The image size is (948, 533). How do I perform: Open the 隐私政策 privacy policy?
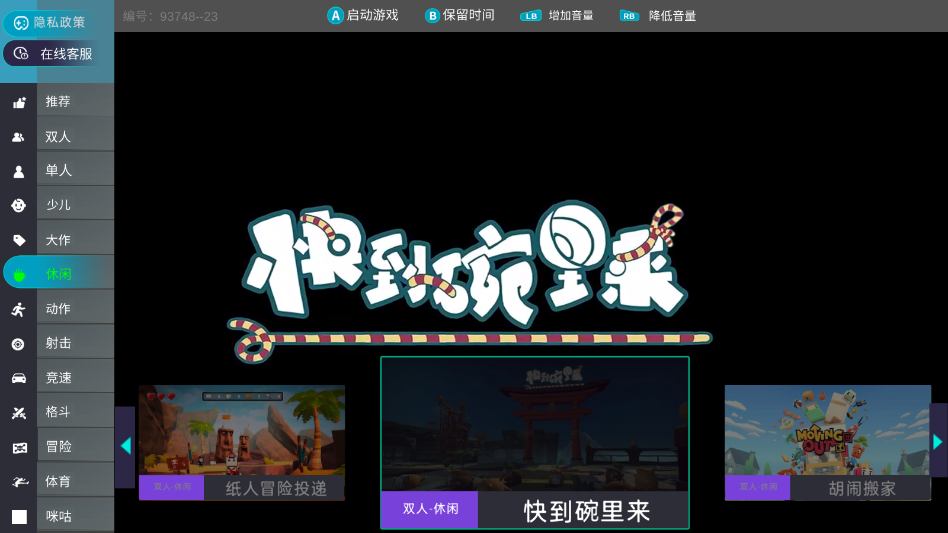pyautogui.click(x=50, y=22)
